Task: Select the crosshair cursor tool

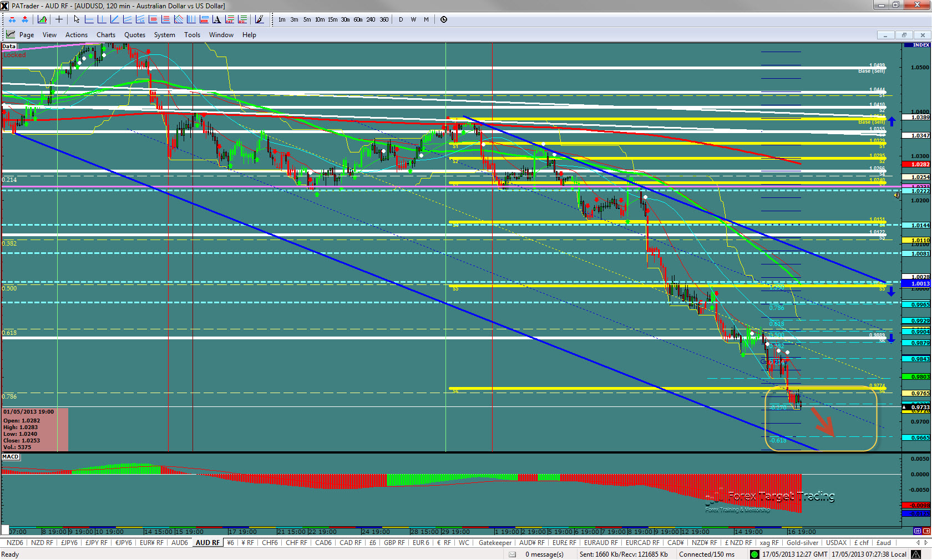Action: pos(59,19)
